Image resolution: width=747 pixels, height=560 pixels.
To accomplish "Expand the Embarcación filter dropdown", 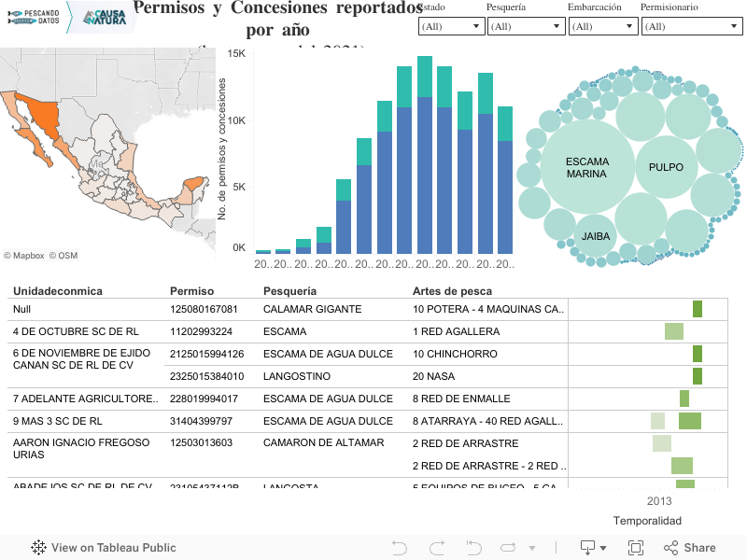I will [602, 27].
